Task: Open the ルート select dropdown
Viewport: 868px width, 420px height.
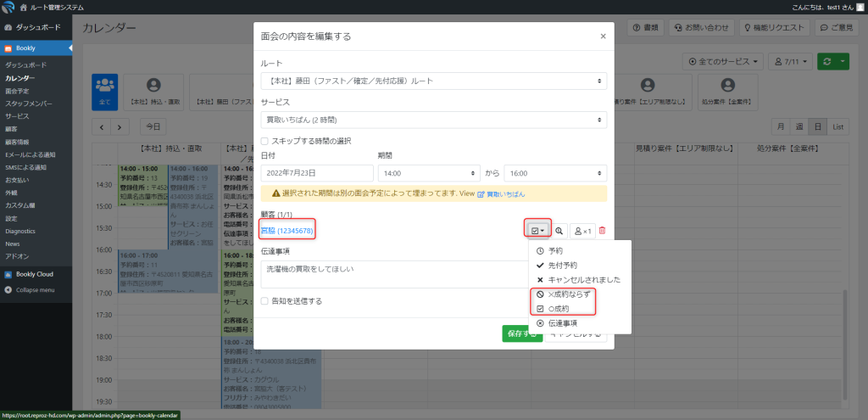Action: [x=433, y=81]
